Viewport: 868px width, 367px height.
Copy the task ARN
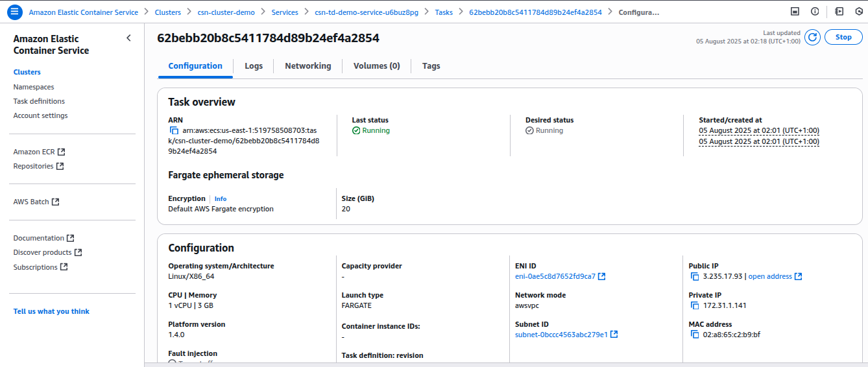coord(174,130)
